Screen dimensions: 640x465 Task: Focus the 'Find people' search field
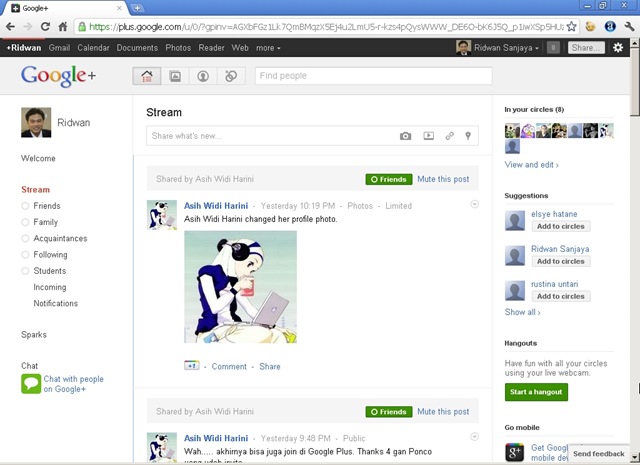pyautogui.click(x=373, y=76)
